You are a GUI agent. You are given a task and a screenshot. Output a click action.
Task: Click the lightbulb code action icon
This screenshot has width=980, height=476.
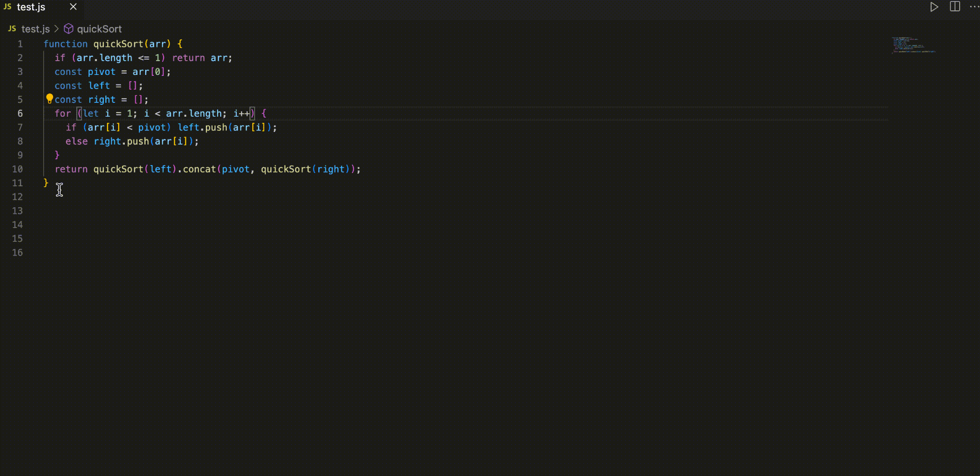(49, 99)
